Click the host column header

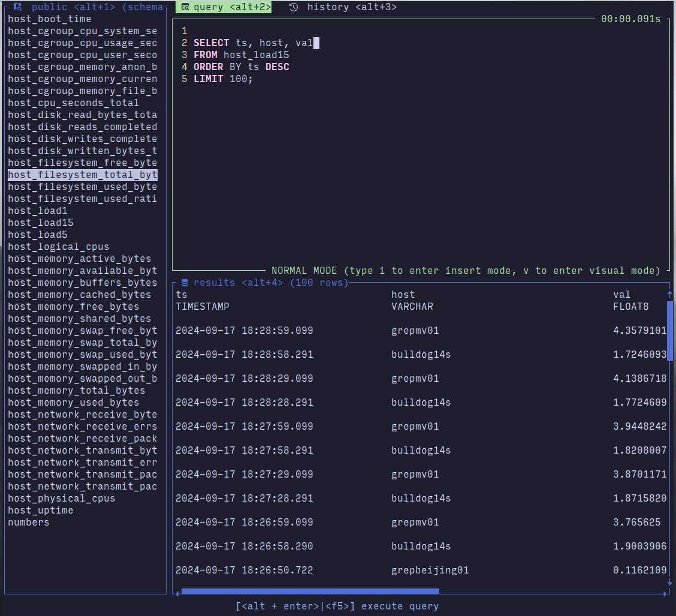point(403,295)
